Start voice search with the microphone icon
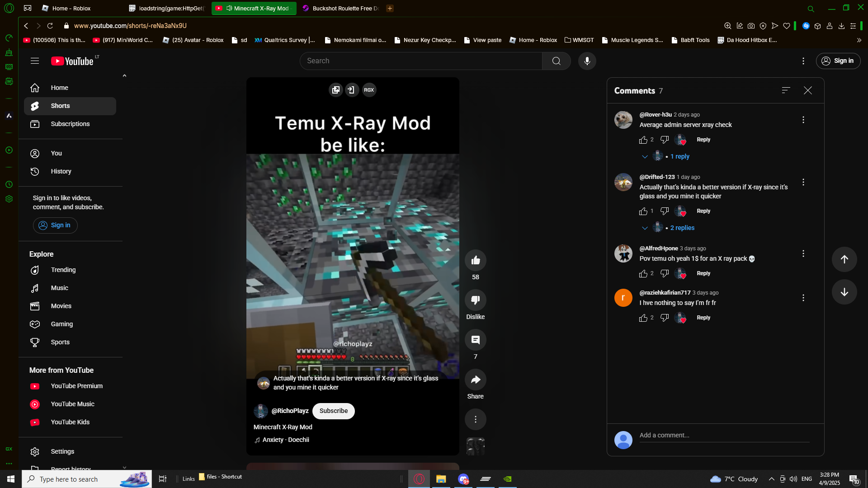The height and width of the screenshot is (488, 868). coord(587,61)
